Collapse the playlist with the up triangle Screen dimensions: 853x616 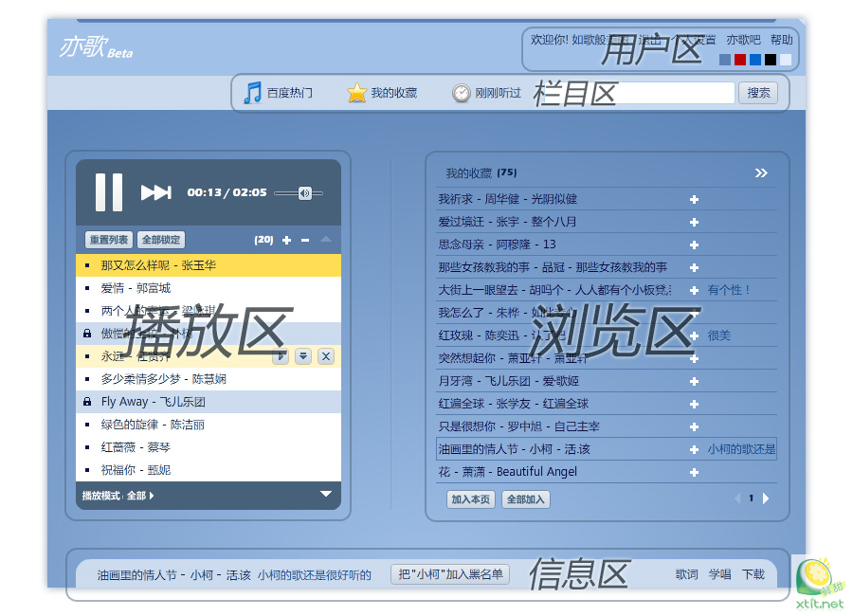326,239
